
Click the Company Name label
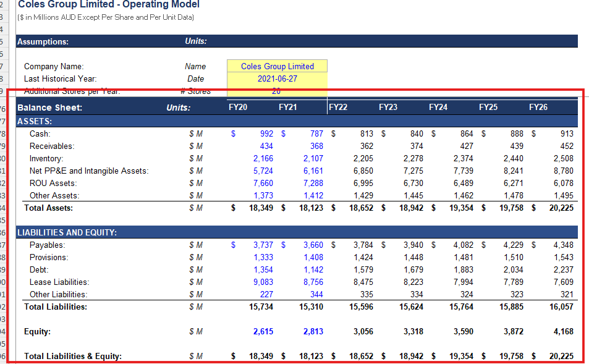pos(54,67)
